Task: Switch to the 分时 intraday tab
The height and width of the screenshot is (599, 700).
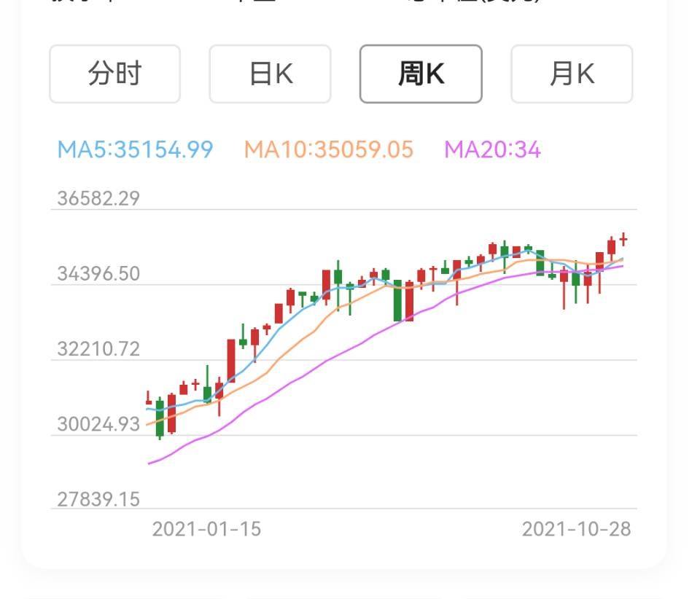Action: pos(114,74)
